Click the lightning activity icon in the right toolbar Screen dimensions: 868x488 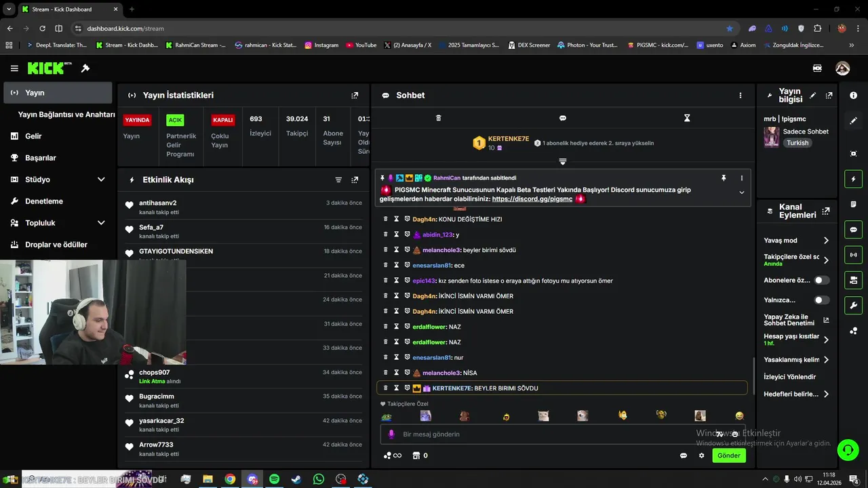tap(853, 180)
